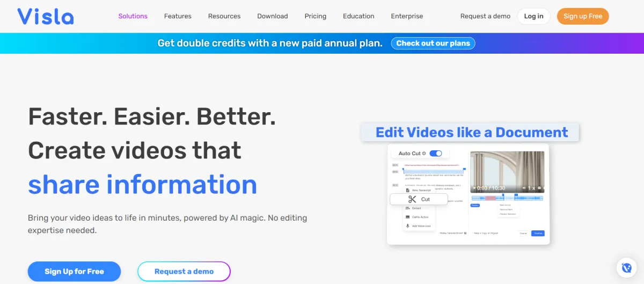
Task: Click the orange Sign up Free button
Action: (x=583, y=16)
